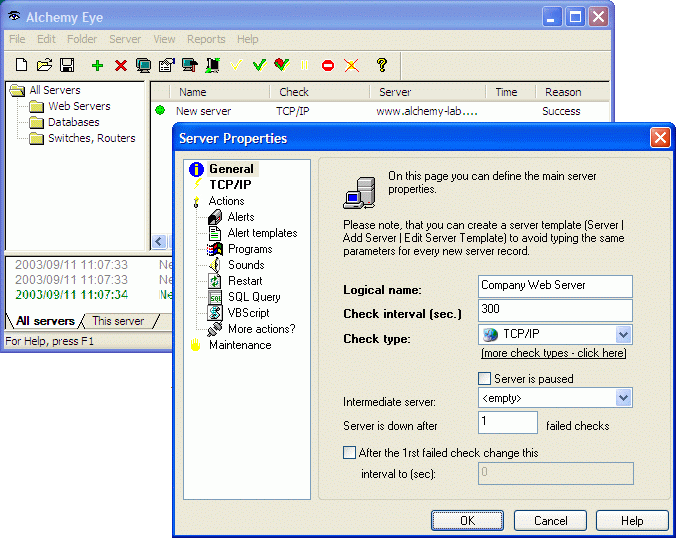Select the Maintenance page with hand icon
Viewport: 677px width, 539px height.
239,345
